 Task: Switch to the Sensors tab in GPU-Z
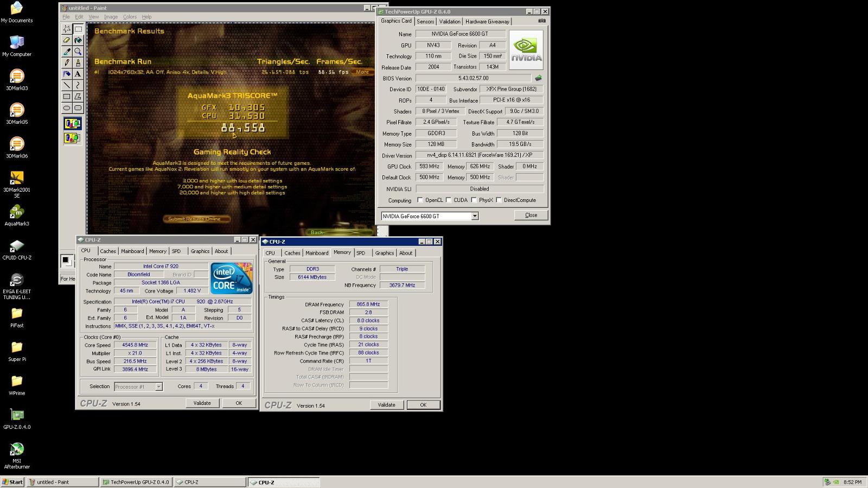tap(425, 22)
